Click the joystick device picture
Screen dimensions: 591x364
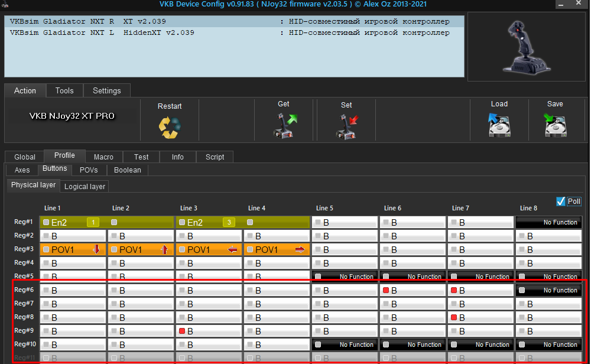pyautogui.click(x=527, y=47)
